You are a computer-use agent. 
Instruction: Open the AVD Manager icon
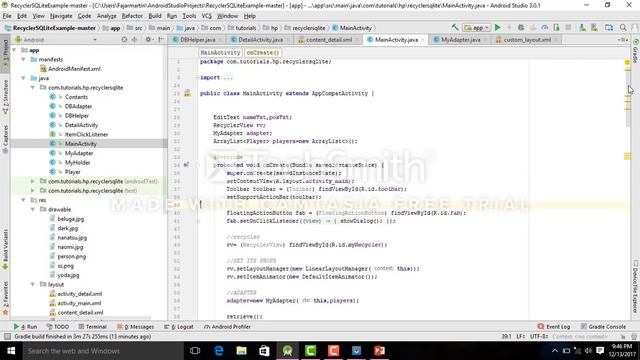[582, 28]
